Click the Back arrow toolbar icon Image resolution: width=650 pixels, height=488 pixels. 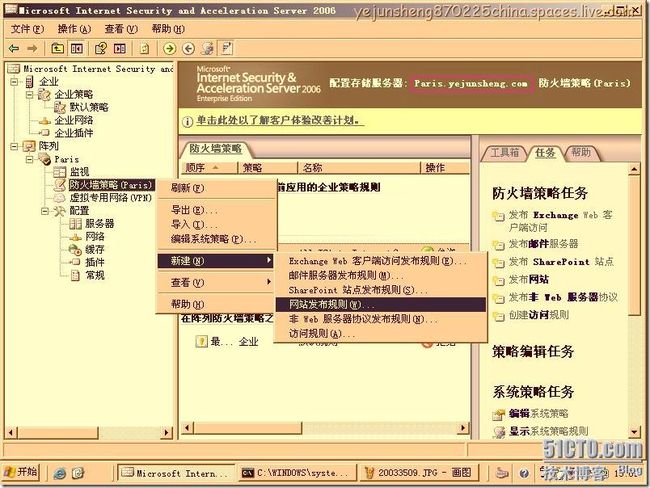tap(14, 49)
